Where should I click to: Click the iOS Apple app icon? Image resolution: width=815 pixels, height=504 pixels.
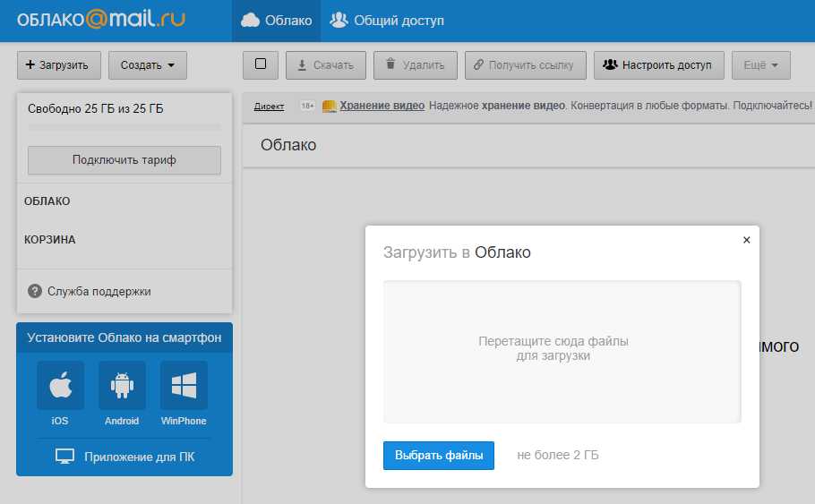tap(60, 385)
